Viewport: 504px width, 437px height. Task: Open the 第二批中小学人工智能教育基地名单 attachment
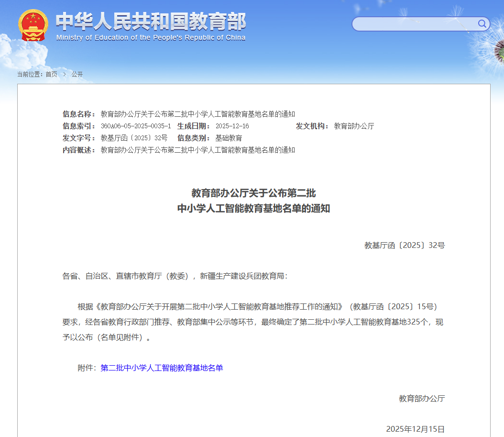tap(162, 368)
